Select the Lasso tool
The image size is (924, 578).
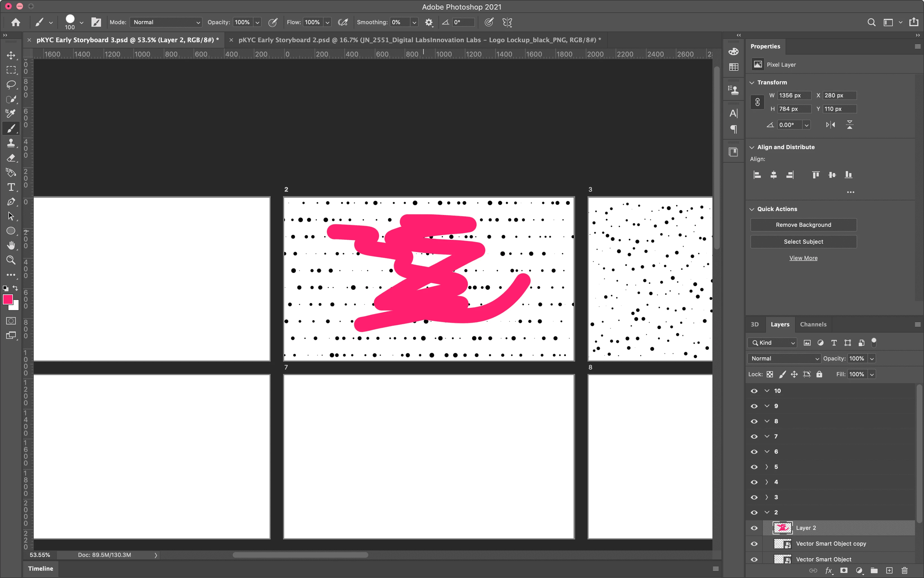11,84
